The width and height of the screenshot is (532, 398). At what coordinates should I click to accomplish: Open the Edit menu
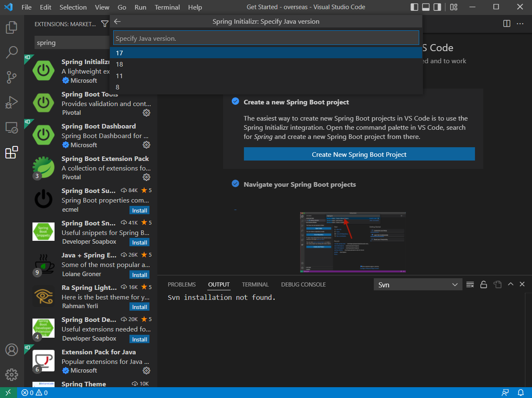point(46,7)
